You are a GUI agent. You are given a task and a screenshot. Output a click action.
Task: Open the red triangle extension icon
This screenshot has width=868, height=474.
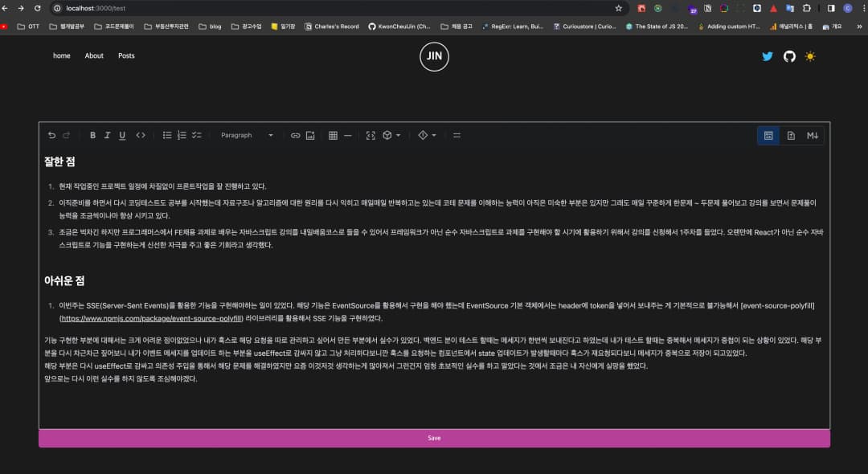tap(773, 8)
